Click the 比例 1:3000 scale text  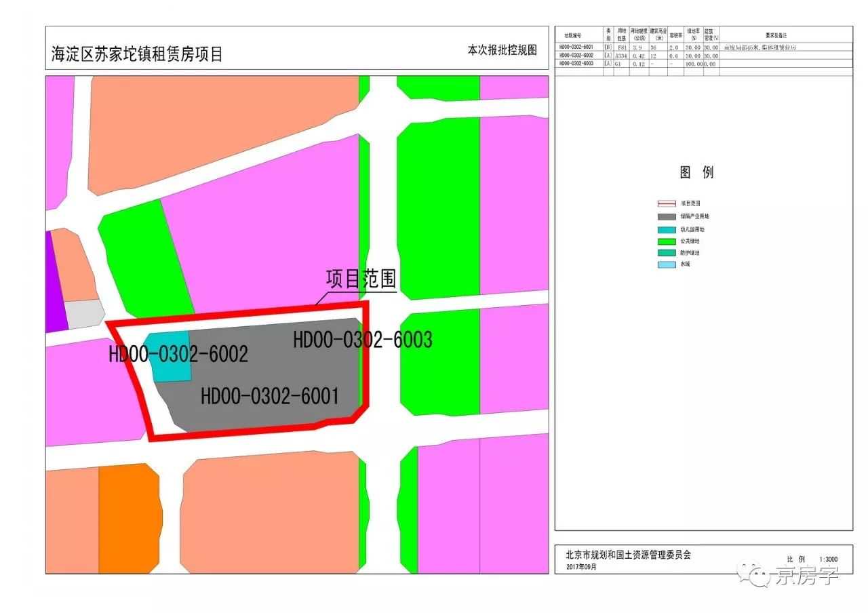(812, 559)
